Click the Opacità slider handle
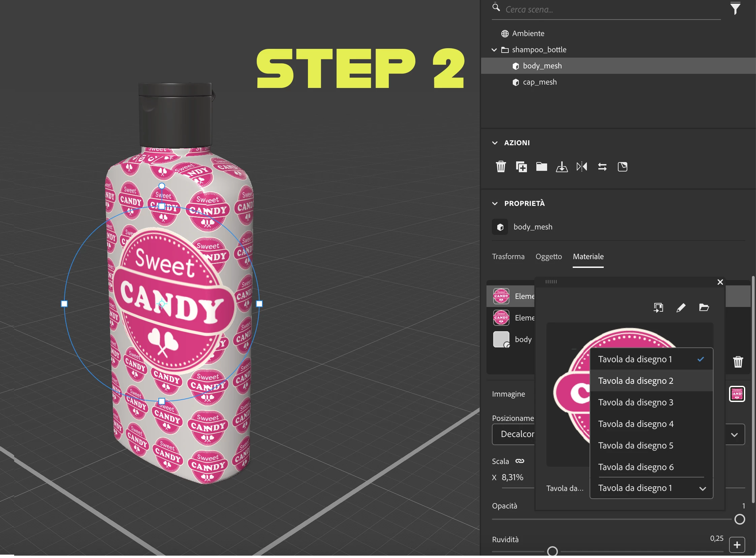 [x=739, y=520]
